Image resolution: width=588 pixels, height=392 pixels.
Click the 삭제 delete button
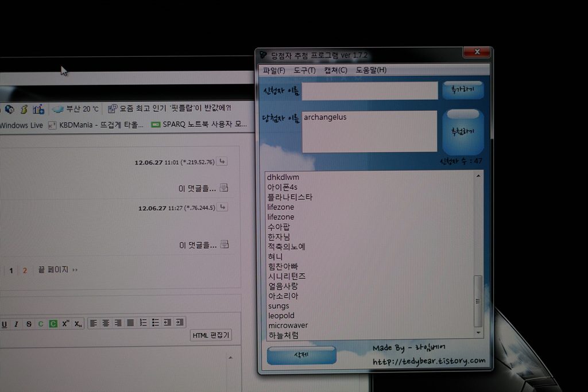pos(301,355)
